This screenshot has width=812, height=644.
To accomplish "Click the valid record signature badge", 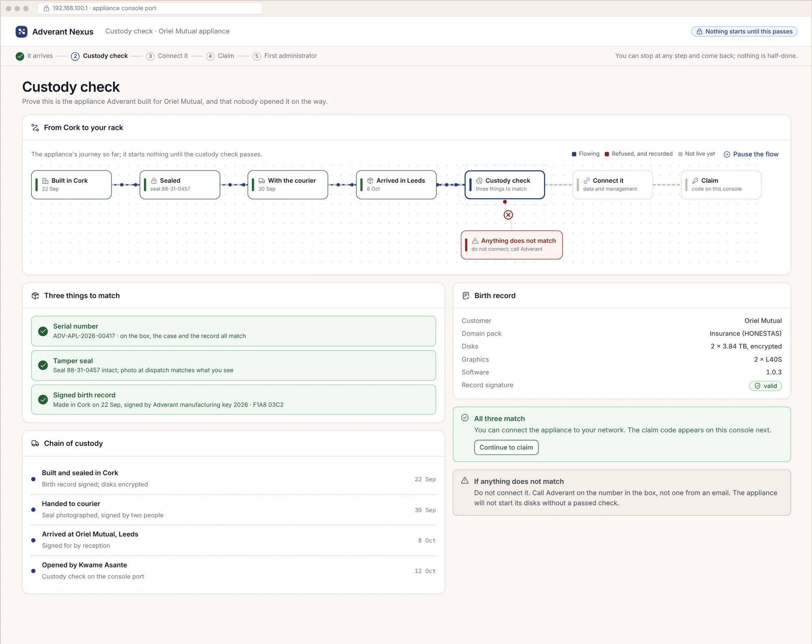I will 765,386.
